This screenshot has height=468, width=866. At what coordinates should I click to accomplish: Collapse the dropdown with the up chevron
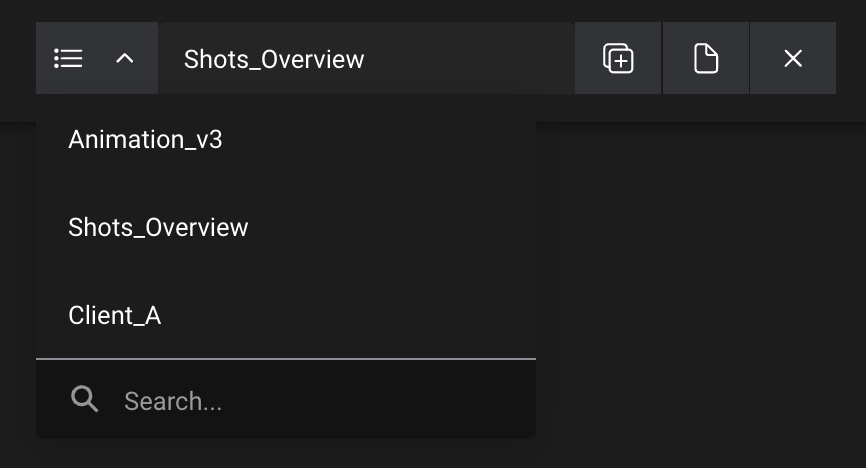pyautogui.click(x=125, y=59)
